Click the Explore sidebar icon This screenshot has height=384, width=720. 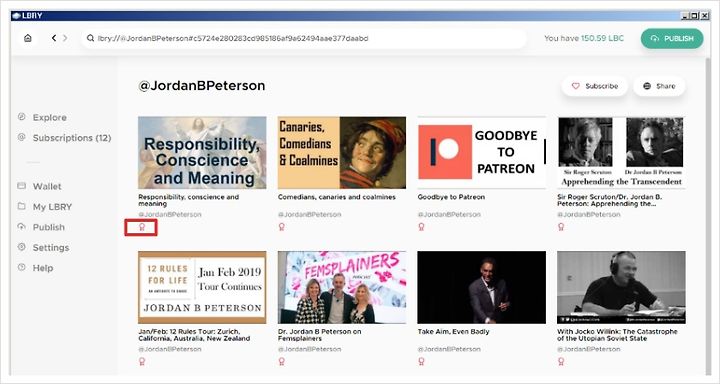22,117
